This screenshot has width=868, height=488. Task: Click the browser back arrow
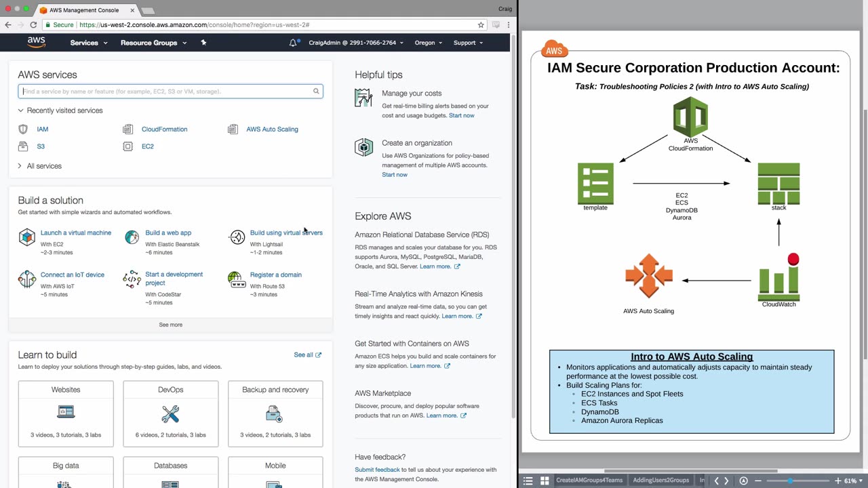tap(8, 24)
